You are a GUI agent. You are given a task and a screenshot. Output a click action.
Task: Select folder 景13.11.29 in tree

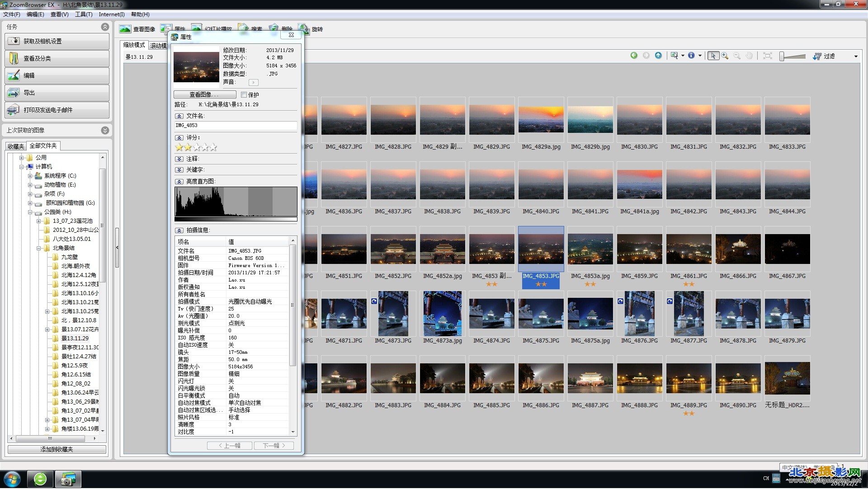(75, 339)
